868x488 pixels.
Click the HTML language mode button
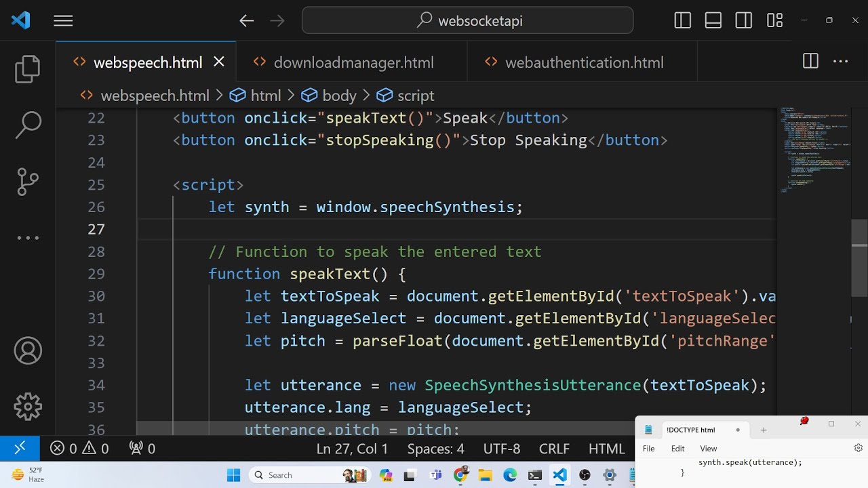606,449
